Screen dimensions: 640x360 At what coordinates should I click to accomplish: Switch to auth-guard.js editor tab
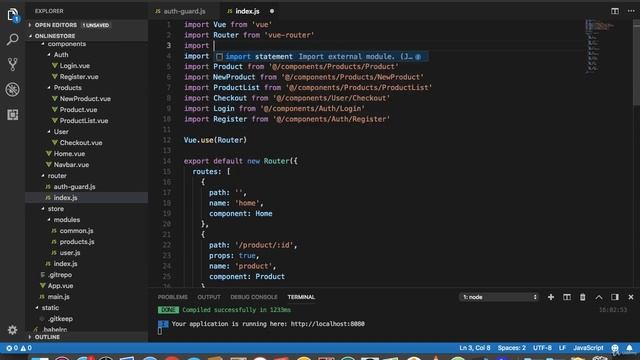click(184, 11)
